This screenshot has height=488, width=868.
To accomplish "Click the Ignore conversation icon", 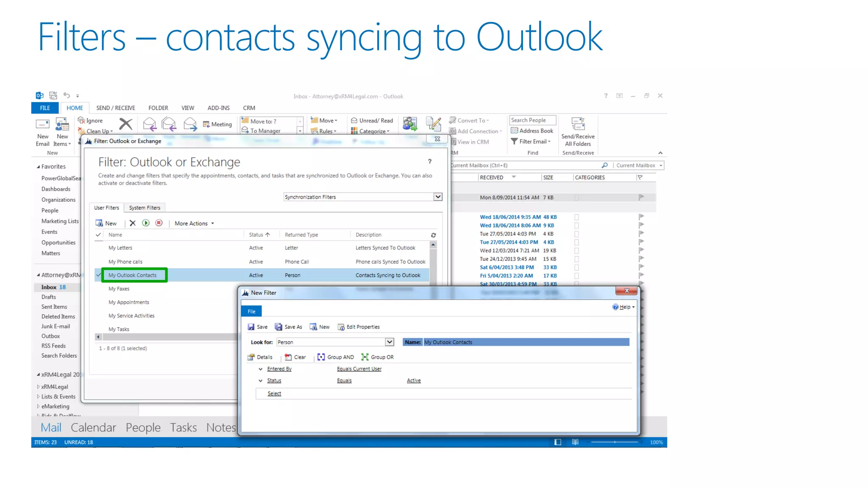I will [x=81, y=120].
